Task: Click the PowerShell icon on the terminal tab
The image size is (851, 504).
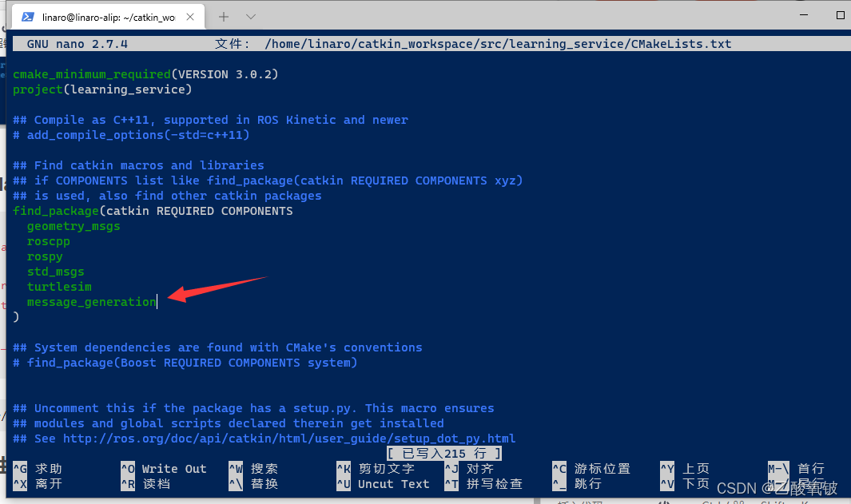Action: pos(28,17)
